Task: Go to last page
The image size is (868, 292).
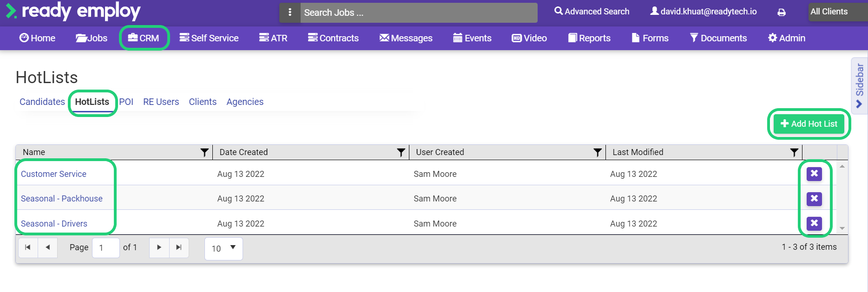Action: [x=179, y=247]
